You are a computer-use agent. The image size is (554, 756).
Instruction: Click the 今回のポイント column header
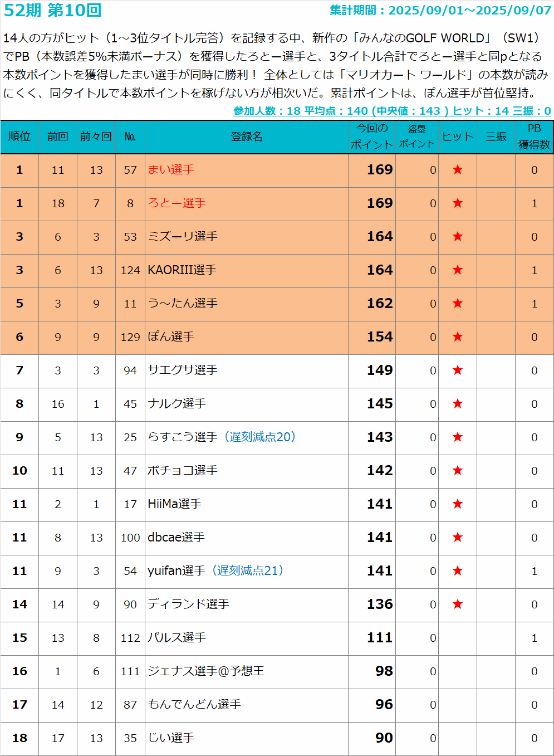(371, 136)
